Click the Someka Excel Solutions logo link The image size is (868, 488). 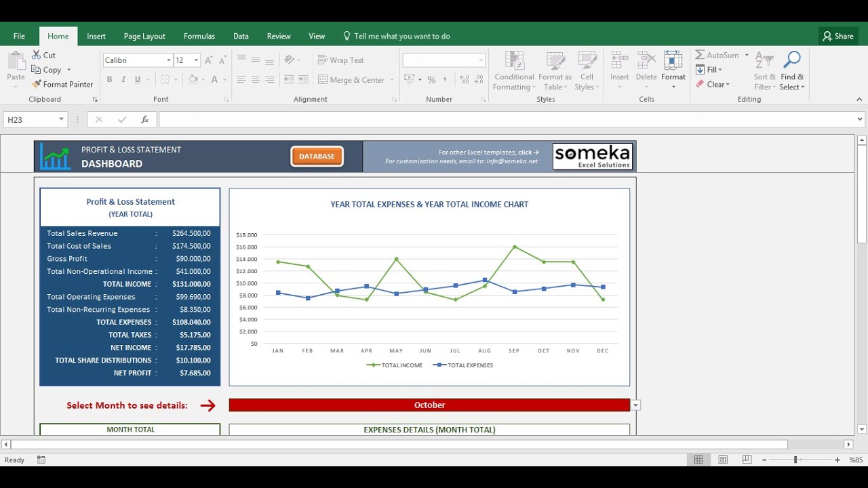pos(592,156)
